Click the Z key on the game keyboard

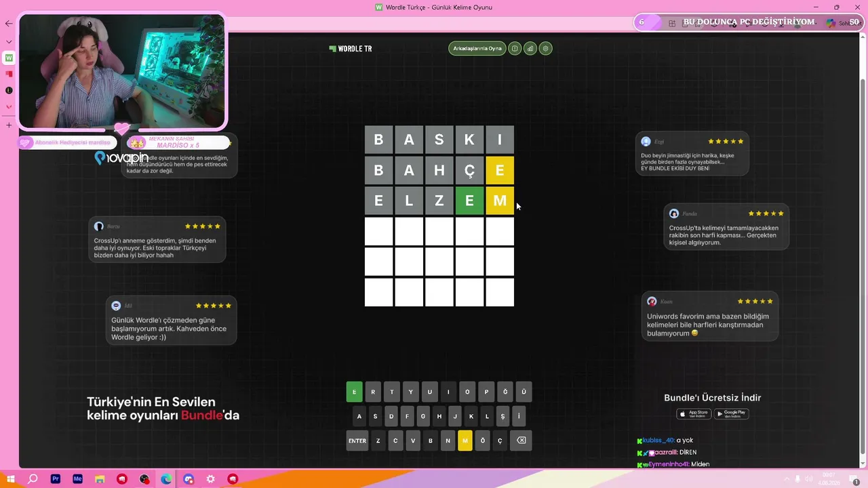click(x=378, y=441)
